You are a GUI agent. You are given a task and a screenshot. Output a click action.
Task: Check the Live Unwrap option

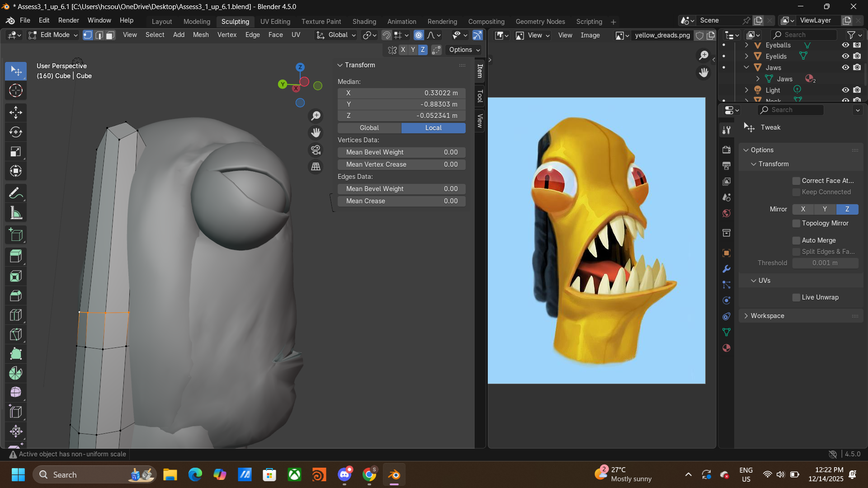click(x=797, y=297)
